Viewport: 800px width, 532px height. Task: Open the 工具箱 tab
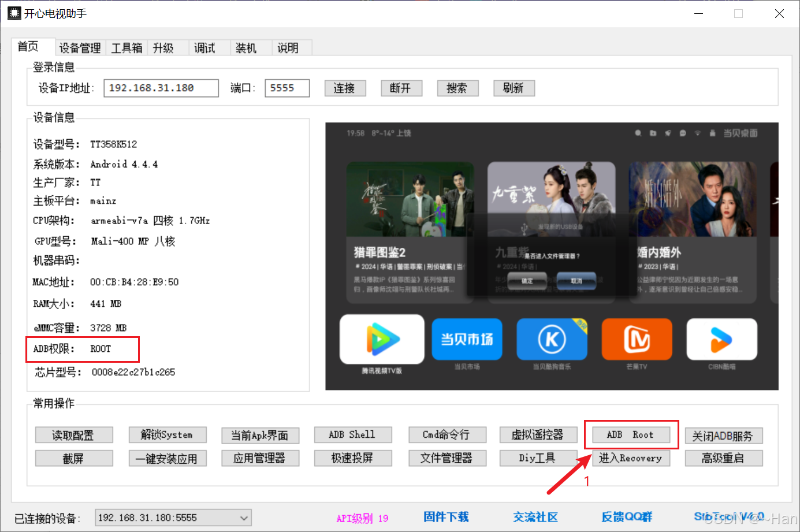tap(126, 48)
